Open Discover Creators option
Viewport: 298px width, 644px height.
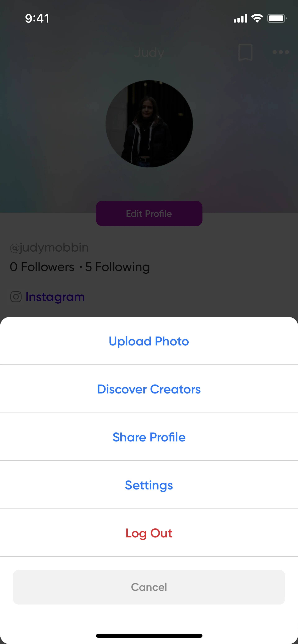(149, 389)
